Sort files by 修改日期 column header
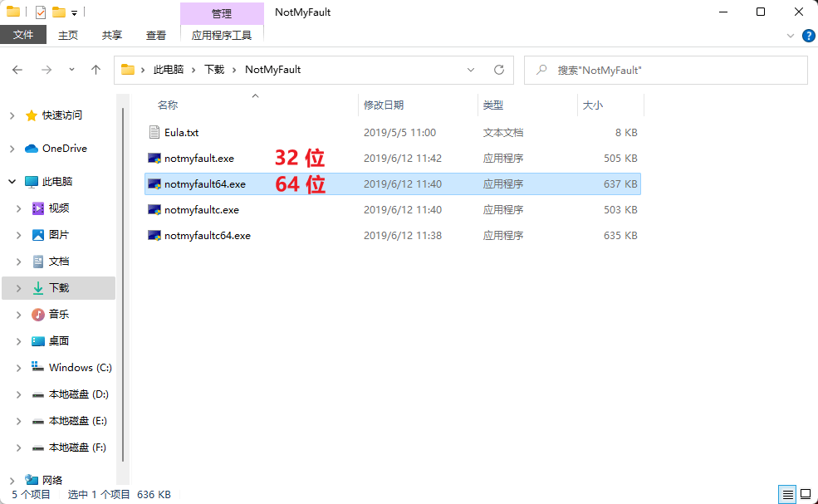This screenshot has height=504, width=818. point(384,105)
